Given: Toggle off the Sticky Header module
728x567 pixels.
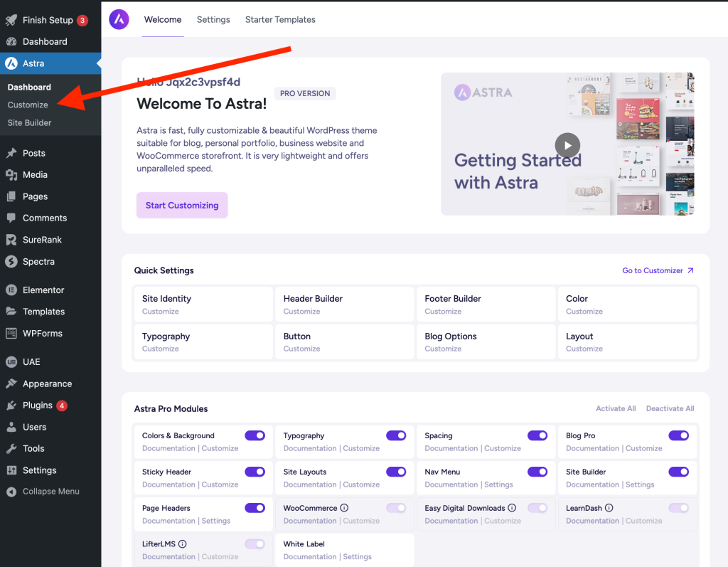Looking at the screenshot, I should [255, 472].
